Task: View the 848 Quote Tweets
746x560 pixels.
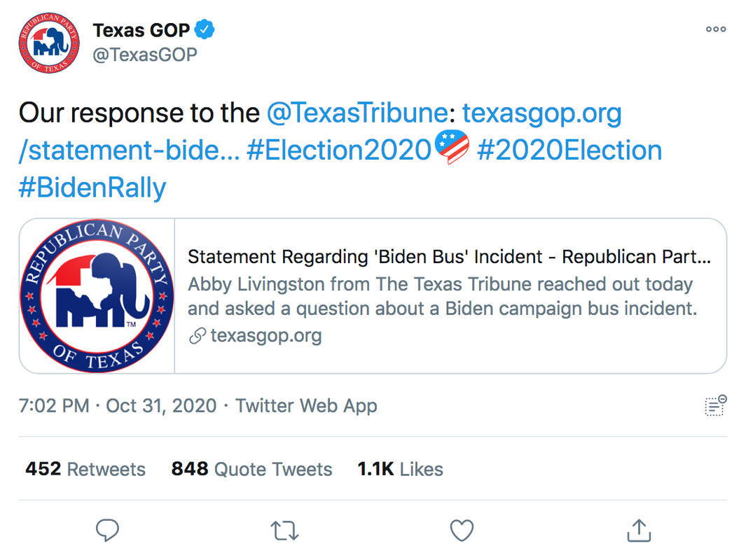Action: point(251,469)
